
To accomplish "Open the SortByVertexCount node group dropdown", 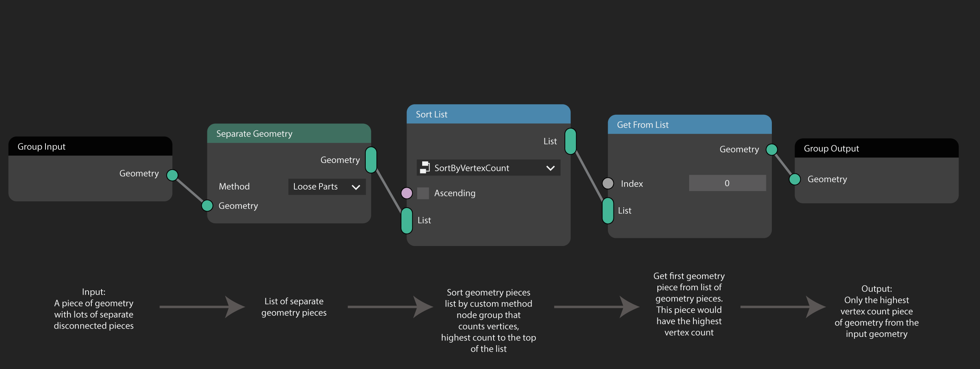I will [x=488, y=168].
